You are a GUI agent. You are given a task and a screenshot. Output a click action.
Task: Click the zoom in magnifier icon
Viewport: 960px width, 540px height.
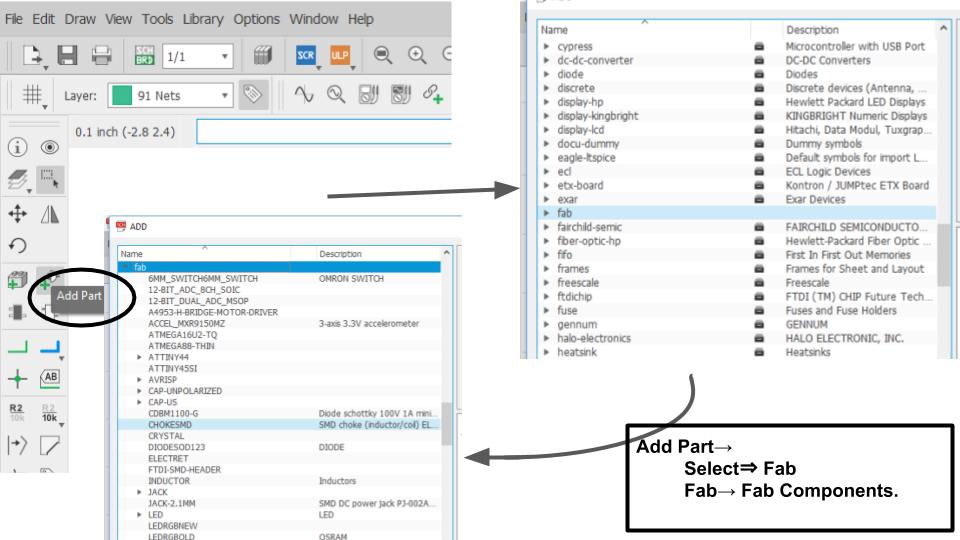[x=417, y=56]
